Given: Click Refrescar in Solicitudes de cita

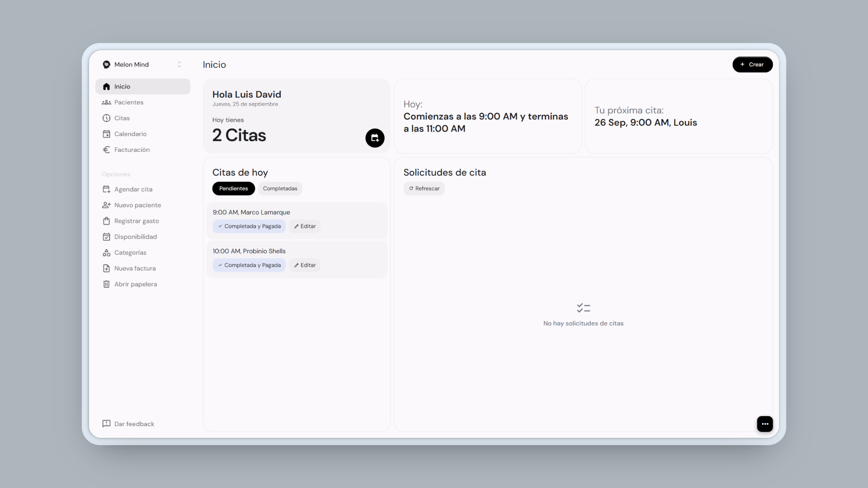Looking at the screenshot, I should 424,188.
